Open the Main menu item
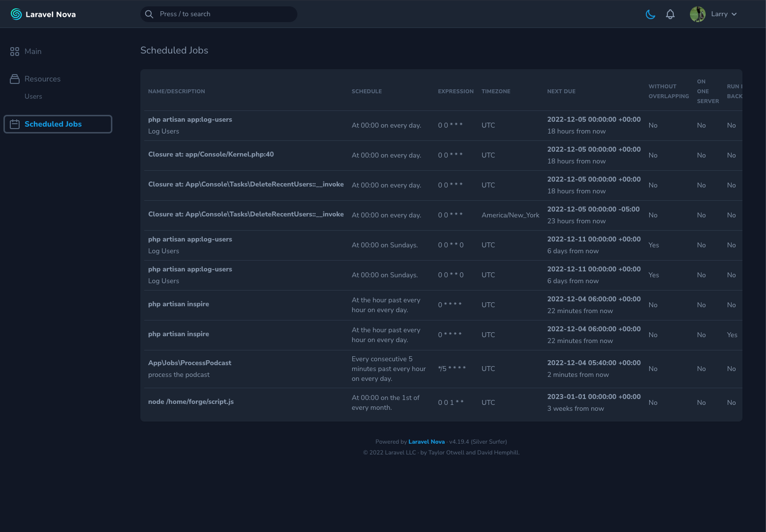The width and height of the screenshot is (766, 532). (33, 52)
